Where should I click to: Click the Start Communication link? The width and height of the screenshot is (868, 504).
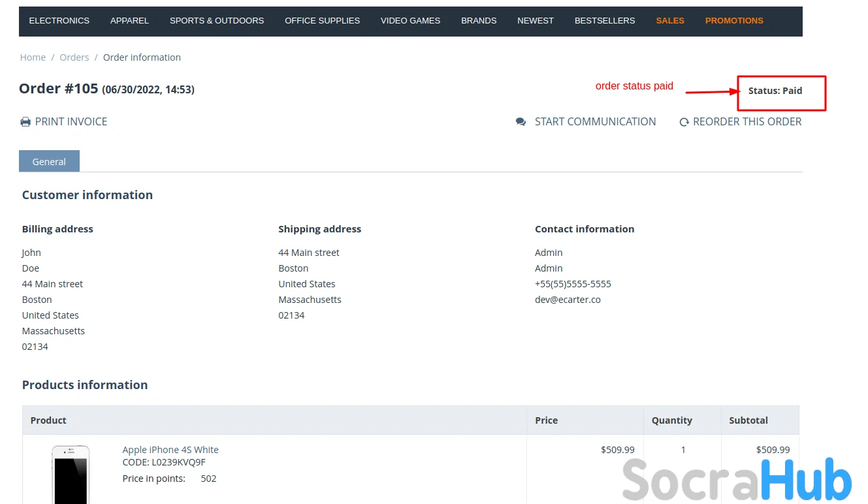(595, 122)
